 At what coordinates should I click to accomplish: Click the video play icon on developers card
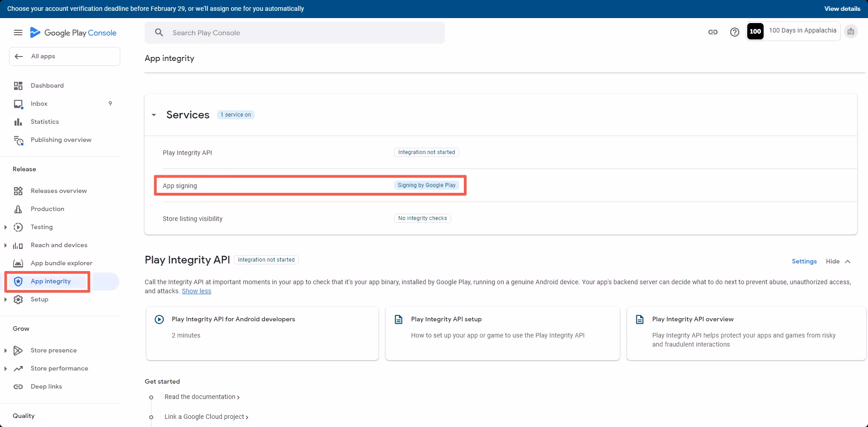(159, 319)
